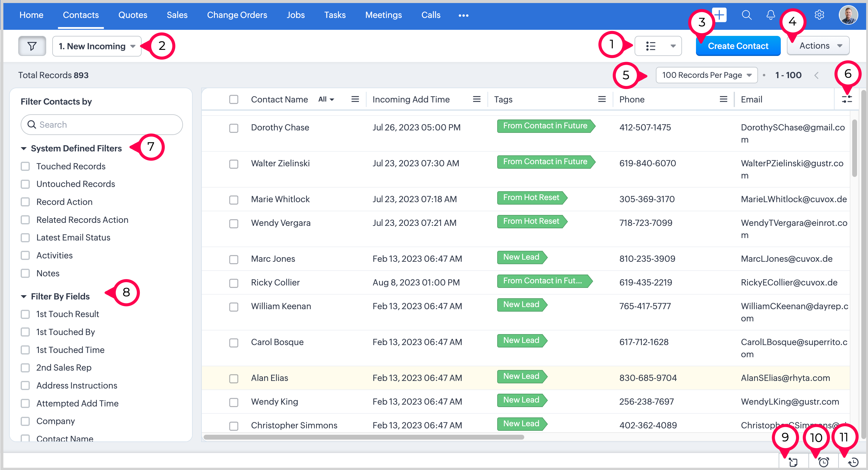
Task: Open the reminders alarm clock icon
Action: pyautogui.click(x=824, y=462)
